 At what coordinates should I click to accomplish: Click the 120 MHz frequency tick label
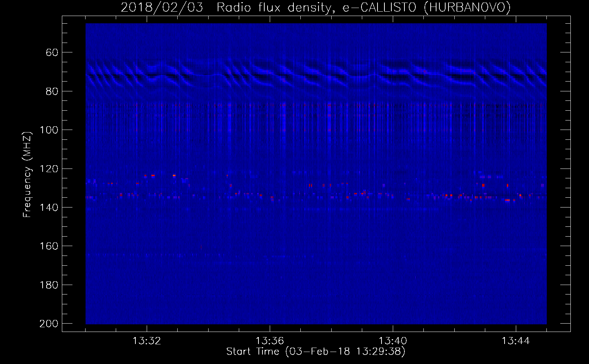(x=49, y=169)
